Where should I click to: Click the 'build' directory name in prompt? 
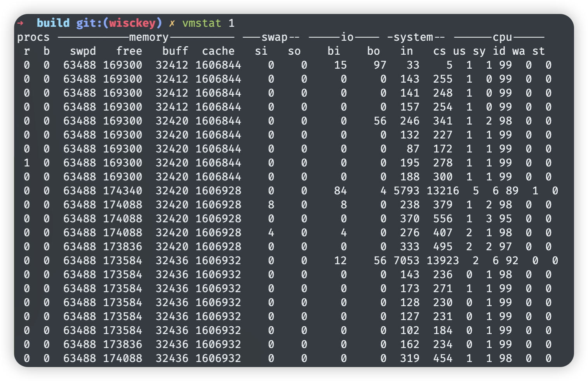[x=53, y=23]
